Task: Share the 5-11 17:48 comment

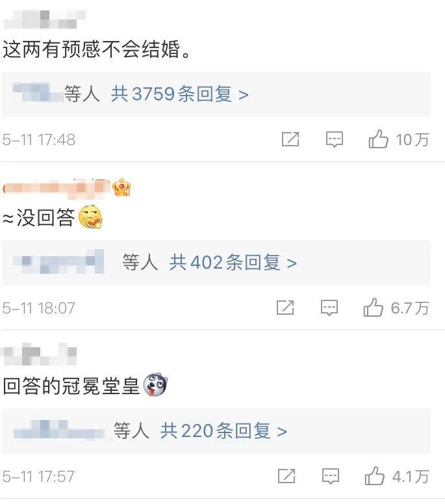Action: coord(290,139)
